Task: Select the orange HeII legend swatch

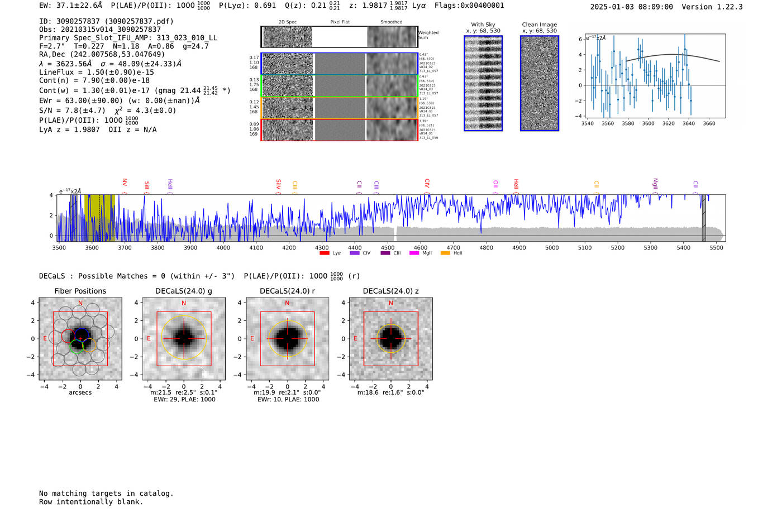Action: click(445, 253)
